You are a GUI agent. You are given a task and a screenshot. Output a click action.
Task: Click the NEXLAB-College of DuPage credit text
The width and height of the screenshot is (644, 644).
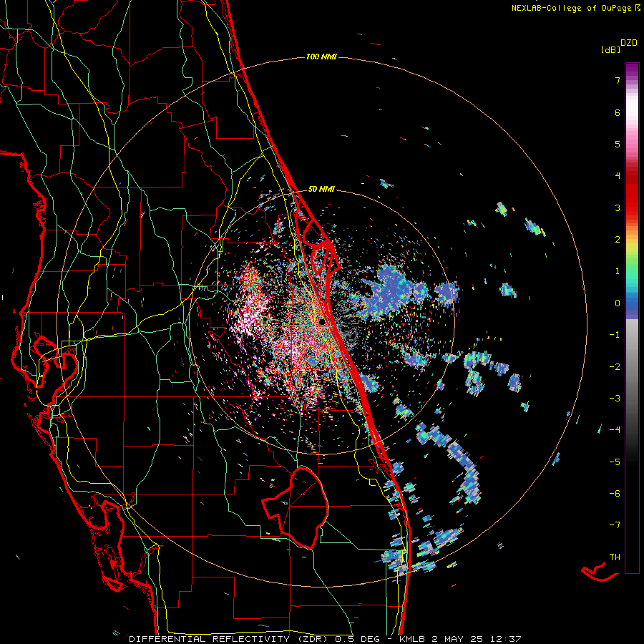[x=571, y=8]
